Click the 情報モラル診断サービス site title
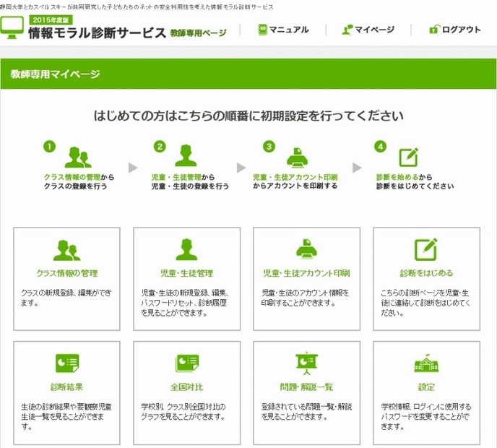The height and width of the screenshot is (448, 497). [98, 33]
